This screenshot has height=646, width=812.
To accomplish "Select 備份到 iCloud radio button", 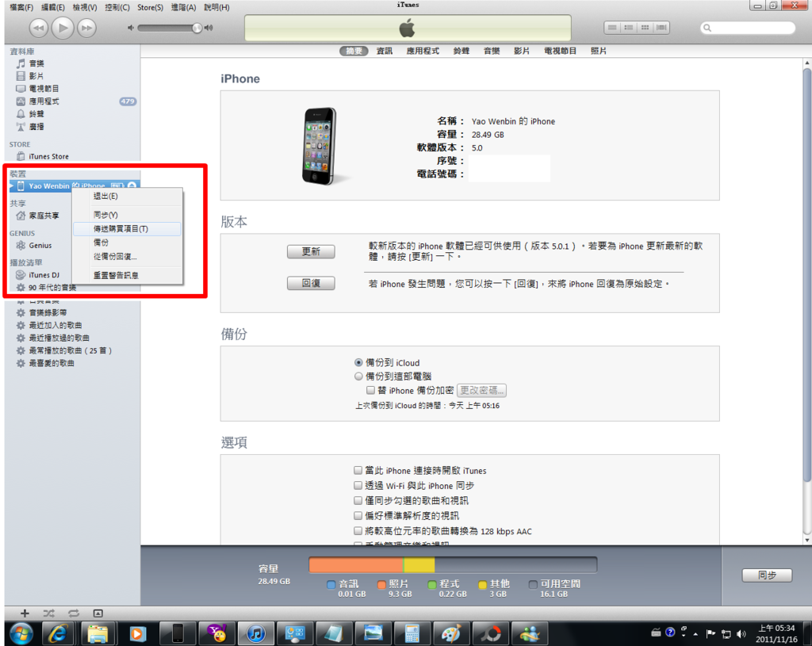I will 358,362.
